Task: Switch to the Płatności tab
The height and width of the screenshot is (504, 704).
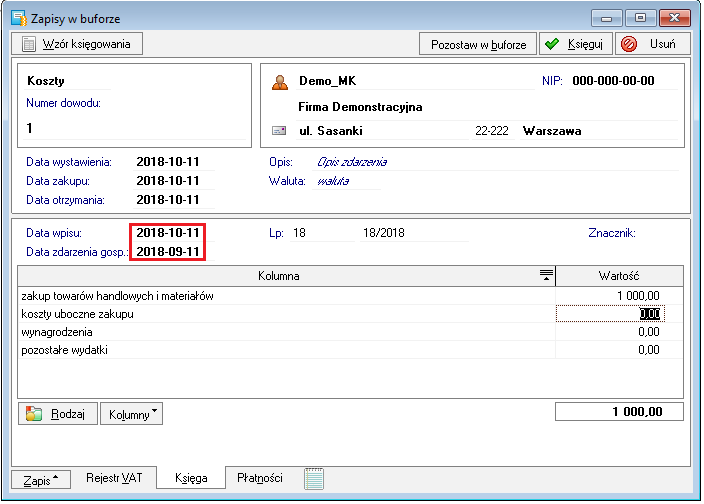Action: tap(260, 478)
